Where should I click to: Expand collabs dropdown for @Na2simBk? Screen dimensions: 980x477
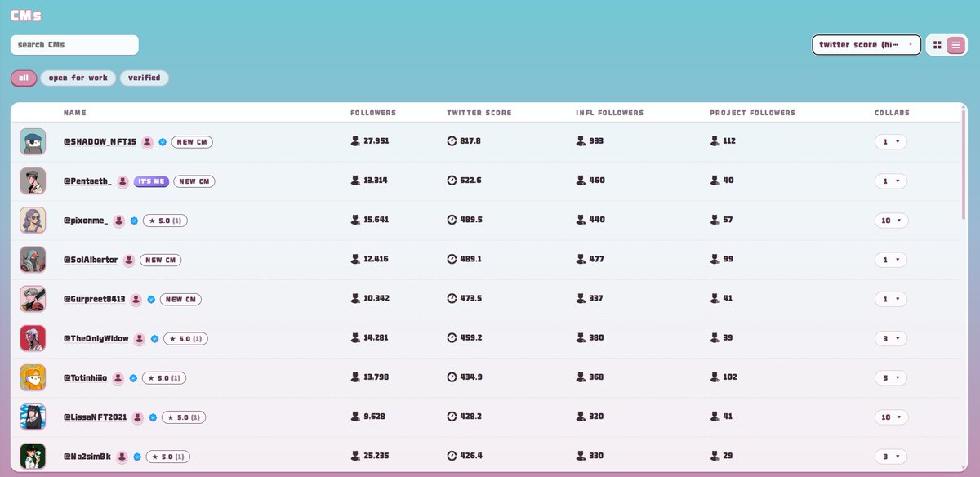point(890,457)
